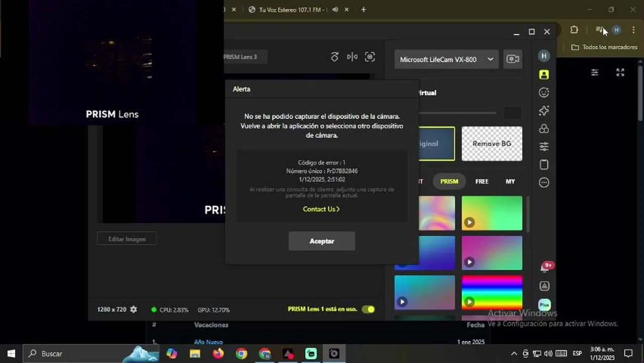
Task: Open the notifications bell with 9+ badge
Action: (545, 267)
